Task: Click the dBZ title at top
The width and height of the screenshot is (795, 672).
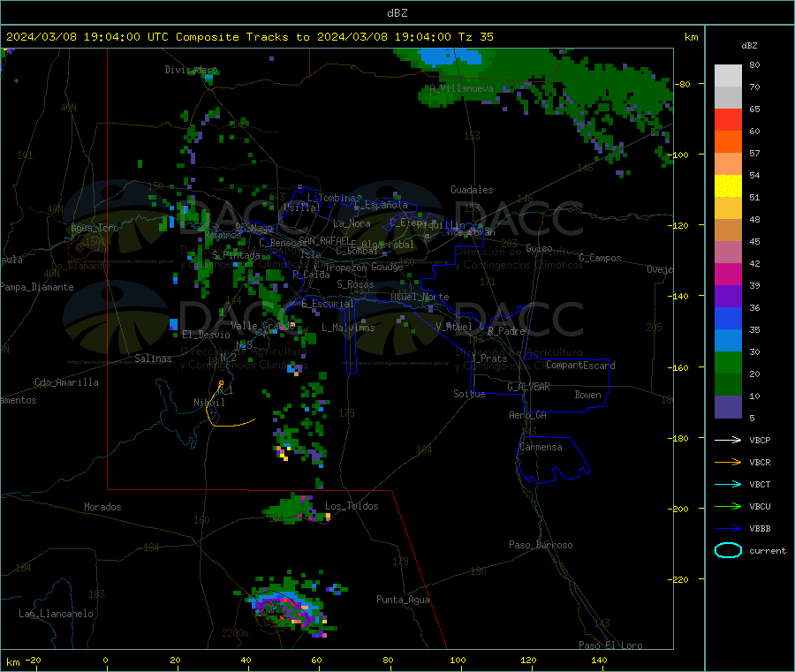Action: click(397, 13)
